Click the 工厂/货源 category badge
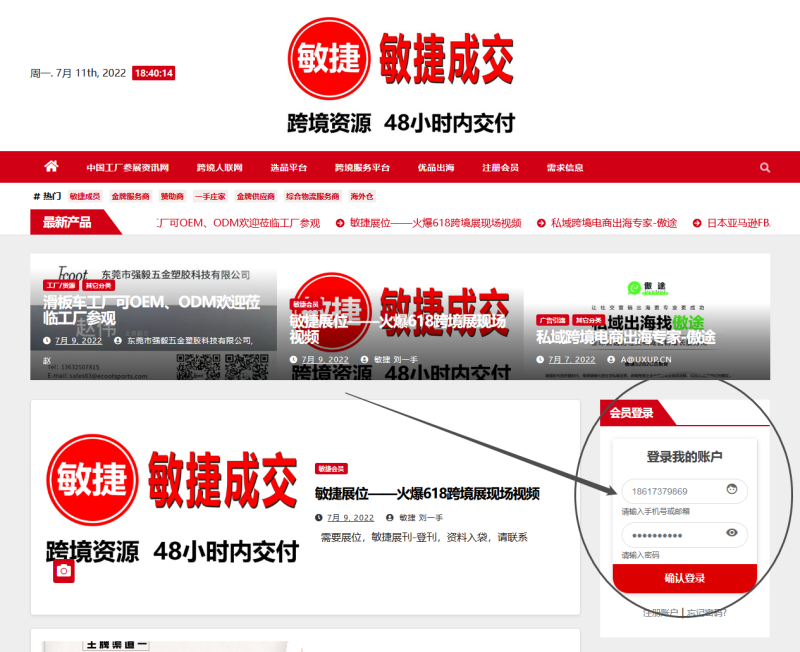The width and height of the screenshot is (800, 652). [61, 285]
